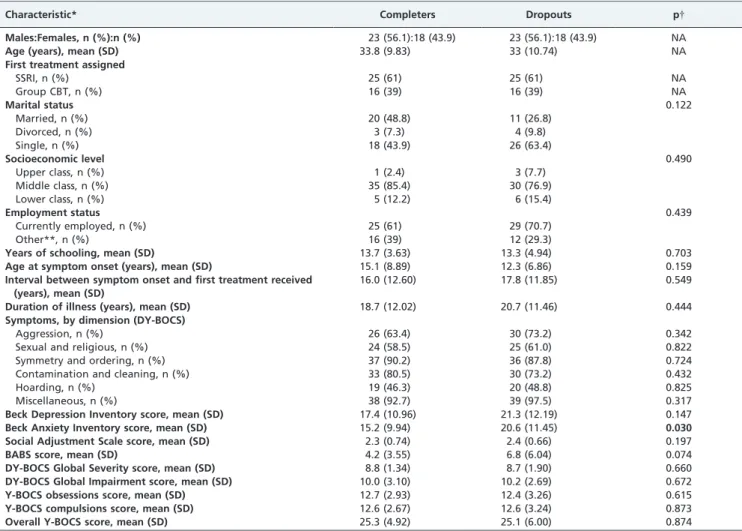Click Dropouts value '26 (63.4)' for Single
Image resolution: width=742 pixels, height=531 pixels.
(530, 145)
